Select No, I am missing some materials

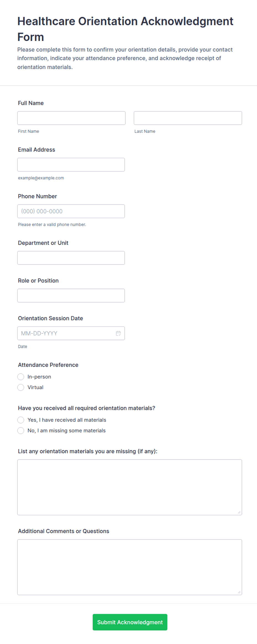(x=21, y=431)
